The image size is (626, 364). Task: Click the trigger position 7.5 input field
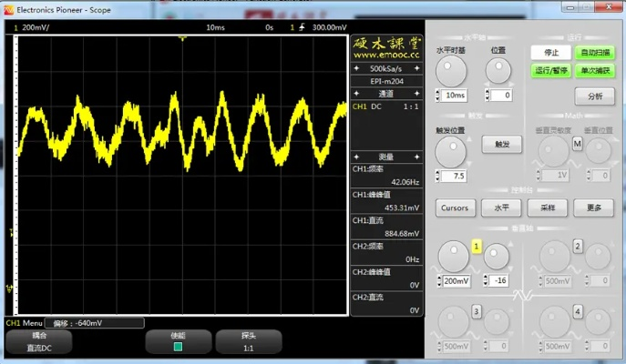(457, 176)
